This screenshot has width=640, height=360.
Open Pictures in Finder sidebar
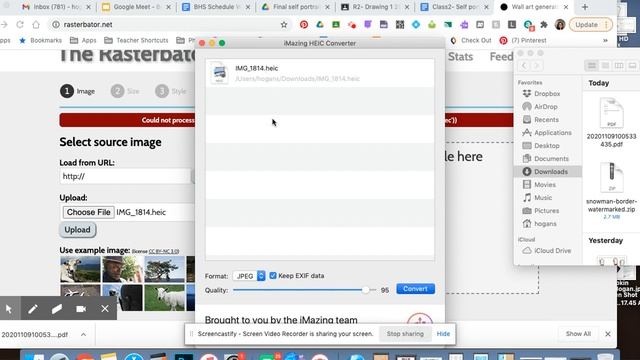tap(546, 211)
